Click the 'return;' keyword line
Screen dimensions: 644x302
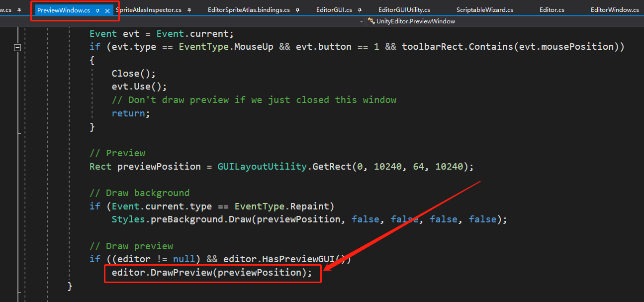[131, 113]
